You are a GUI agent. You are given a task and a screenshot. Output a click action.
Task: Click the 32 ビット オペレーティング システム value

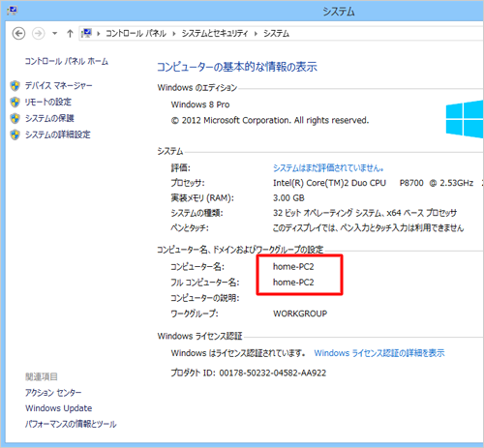tap(365, 213)
